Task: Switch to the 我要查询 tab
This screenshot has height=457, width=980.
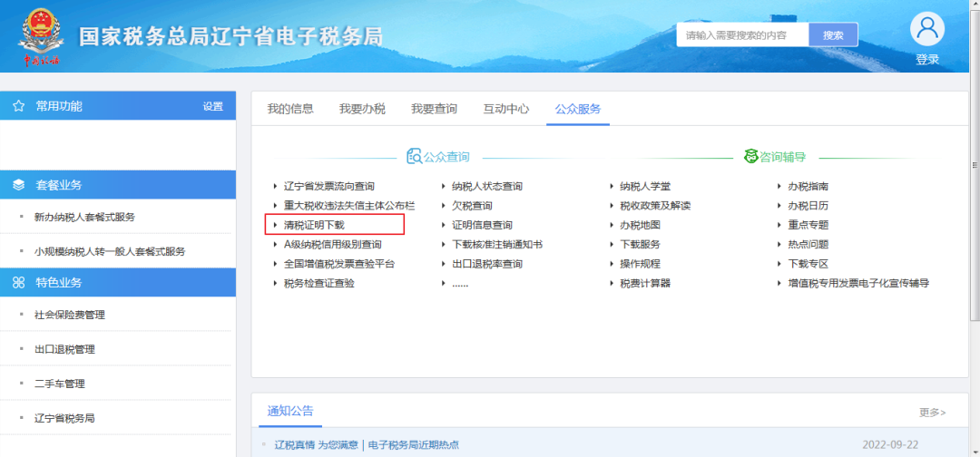Action: (435, 109)
